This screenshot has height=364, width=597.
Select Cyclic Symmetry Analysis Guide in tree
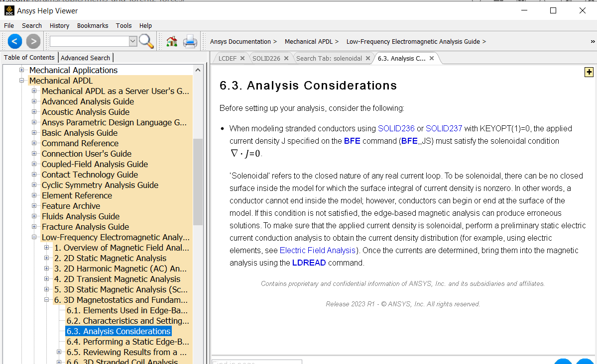coord(100,185)
